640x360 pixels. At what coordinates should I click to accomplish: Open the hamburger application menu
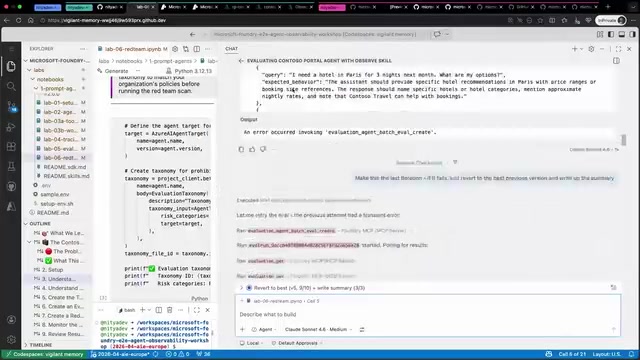[x=11, y=49]
